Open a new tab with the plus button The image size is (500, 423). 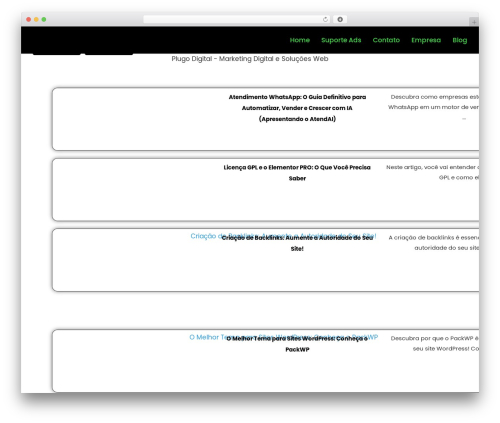474,22
